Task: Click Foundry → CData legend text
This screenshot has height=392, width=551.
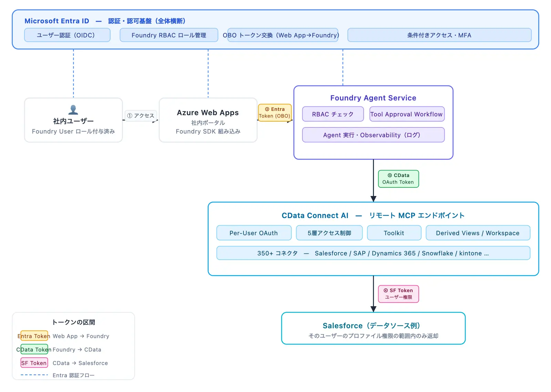Action: (x=77, y=350)
